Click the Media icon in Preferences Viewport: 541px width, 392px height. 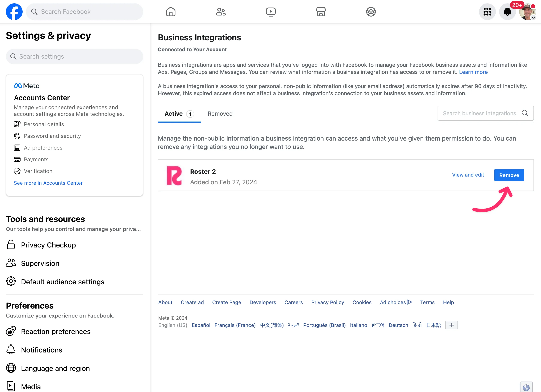tap(11, 386)
